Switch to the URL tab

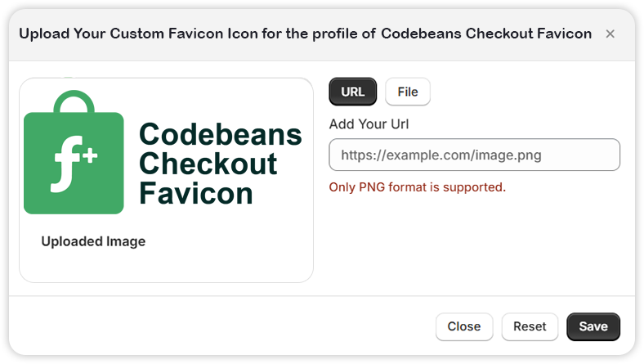tap(352, 92)
